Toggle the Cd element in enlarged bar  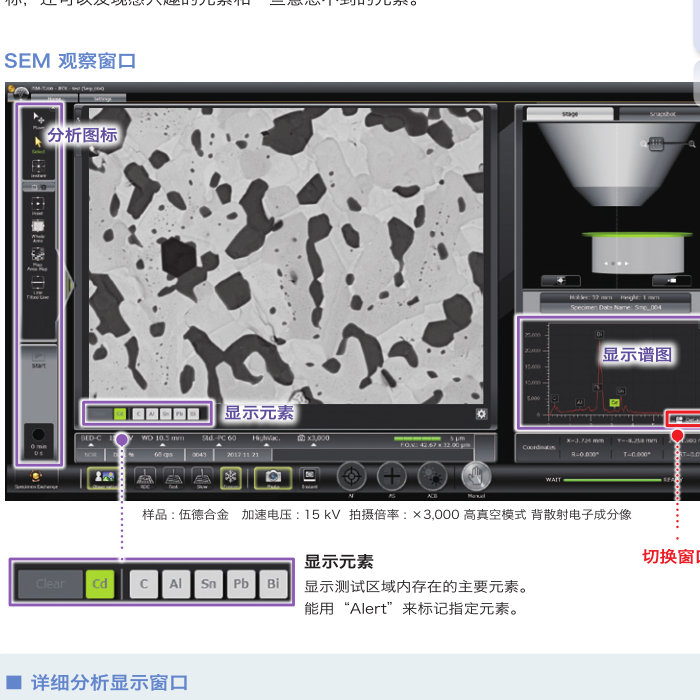(100, 584)
